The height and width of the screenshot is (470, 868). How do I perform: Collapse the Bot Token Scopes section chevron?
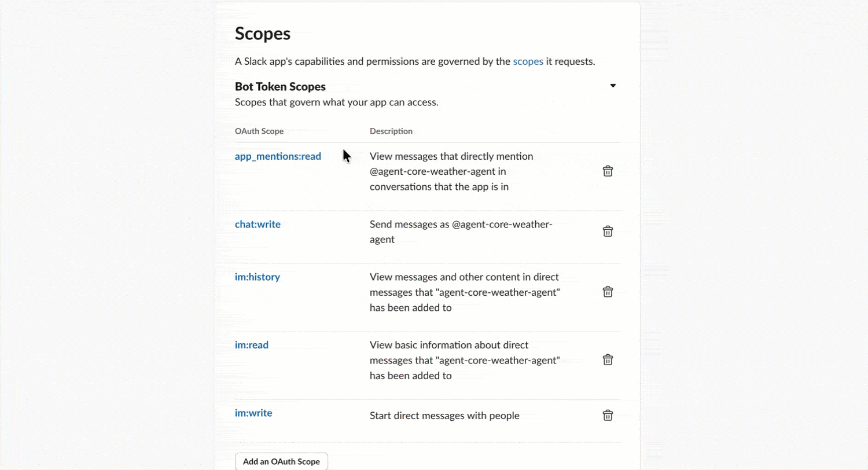pos(612,85)
